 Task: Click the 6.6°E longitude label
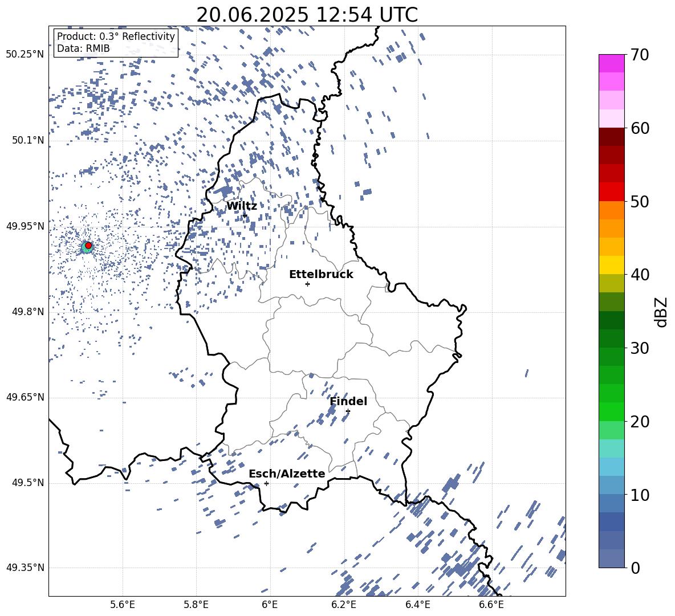[491, 605]
